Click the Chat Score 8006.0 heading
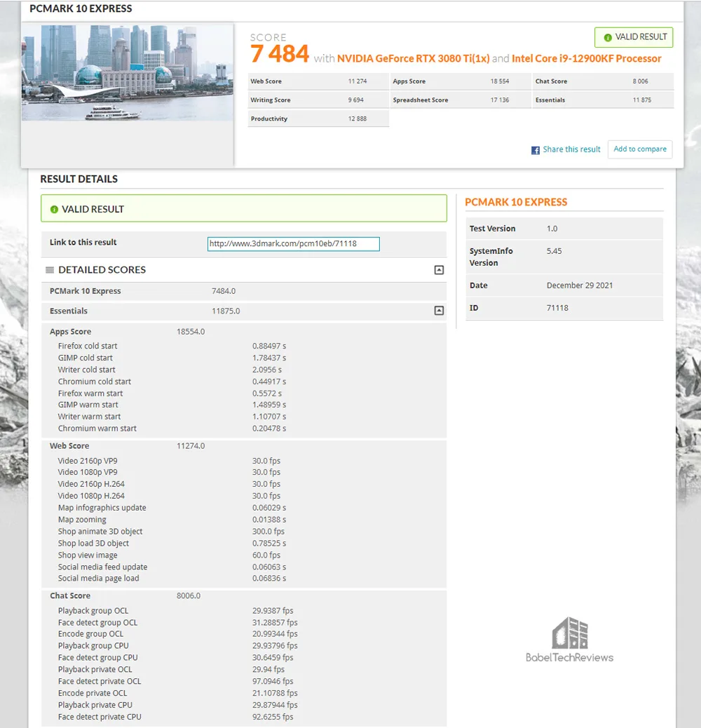Image resolution: width=701 pixels, height=728 pixels. [125, 595]
